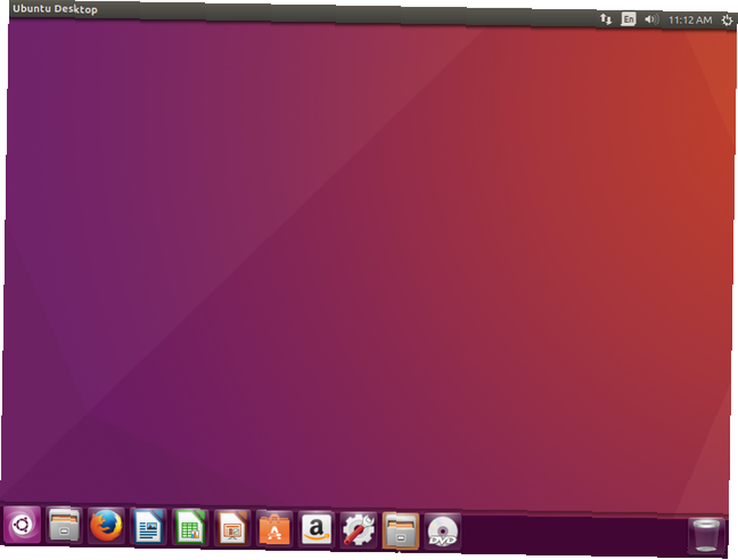The image size is (738, 560).
Task: Open the Trash bin
Action: click(705, 535)
